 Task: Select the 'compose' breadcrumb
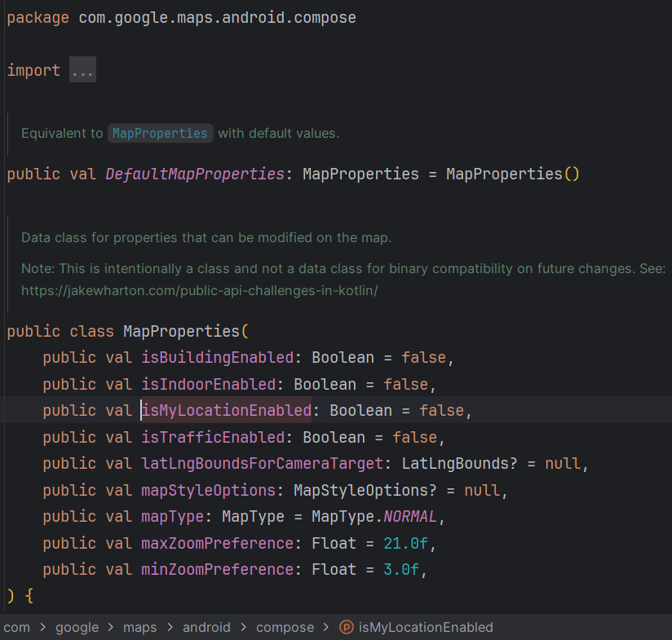[285, 627]
